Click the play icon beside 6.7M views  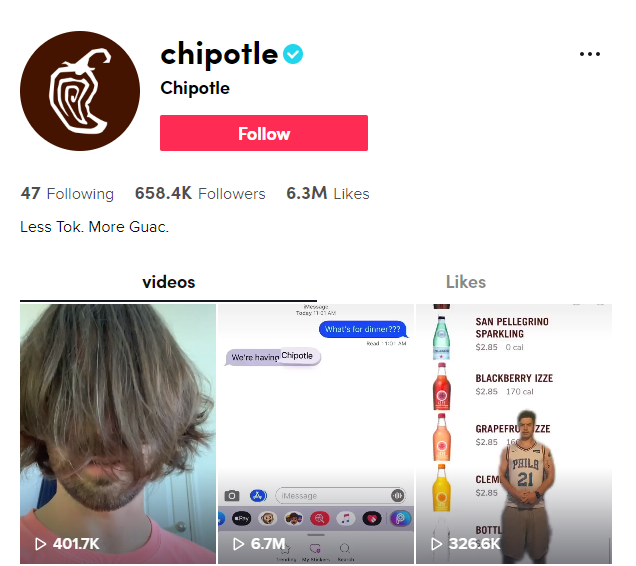[238, 544]
